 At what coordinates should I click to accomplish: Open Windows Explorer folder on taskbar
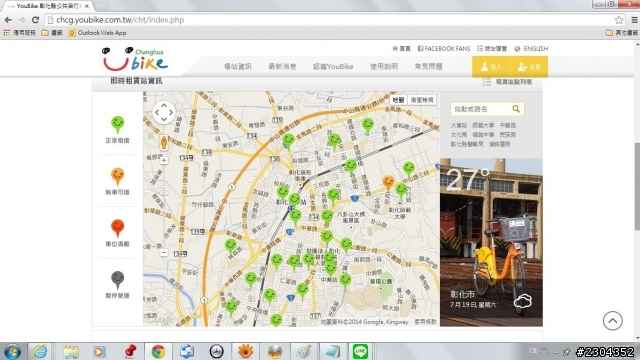click(x=71, y=351)
